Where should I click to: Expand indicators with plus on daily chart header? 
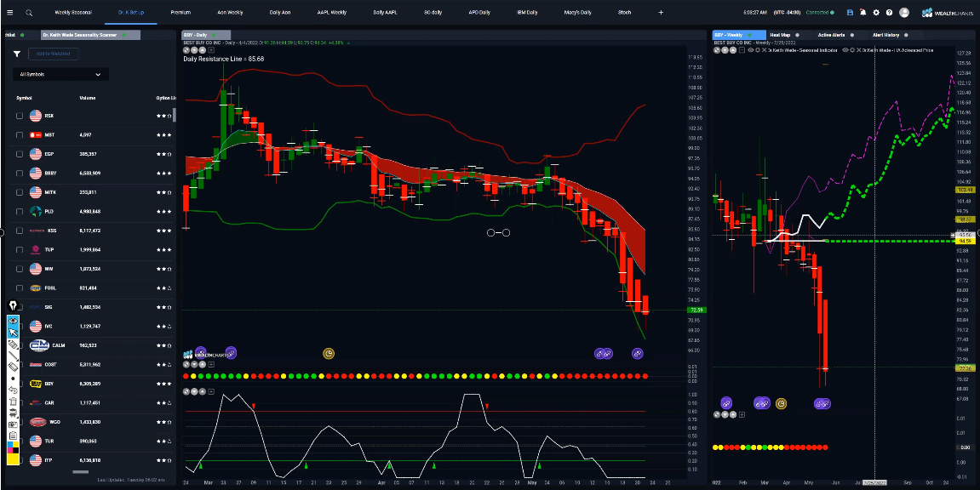(210, 50)
